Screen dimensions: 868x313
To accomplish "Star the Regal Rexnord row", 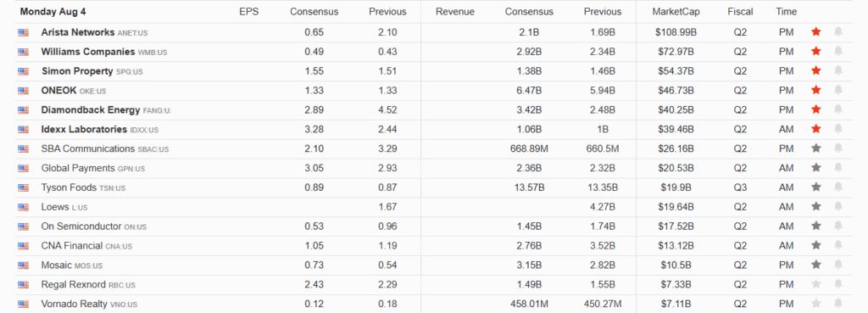I will click(x=815, y=284).
